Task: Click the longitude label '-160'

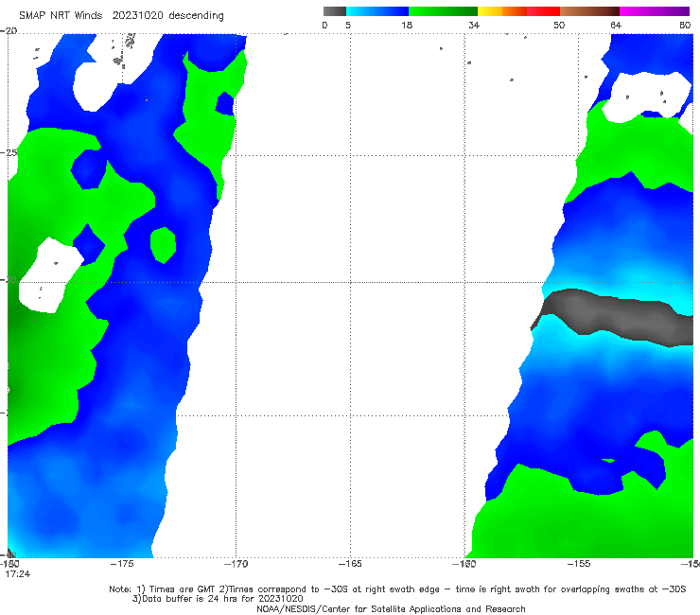Action: [x=464, y=564]
